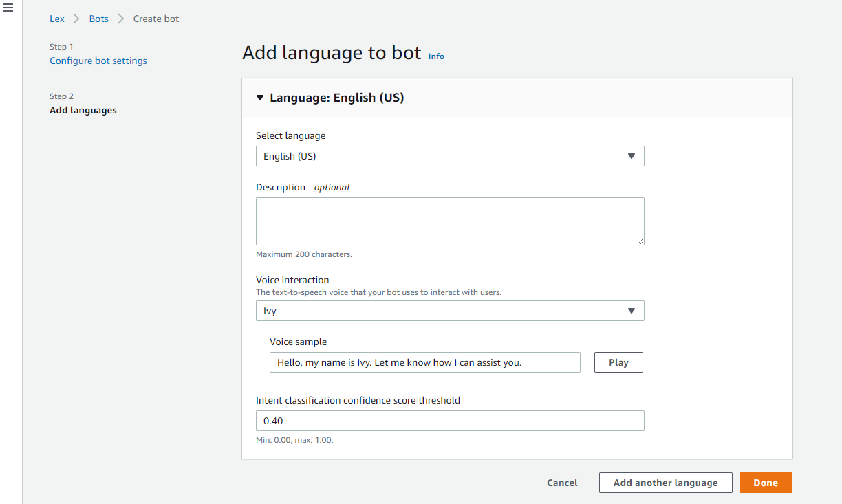Open the Voice interaction Ivy dropdown

point(450,311)
